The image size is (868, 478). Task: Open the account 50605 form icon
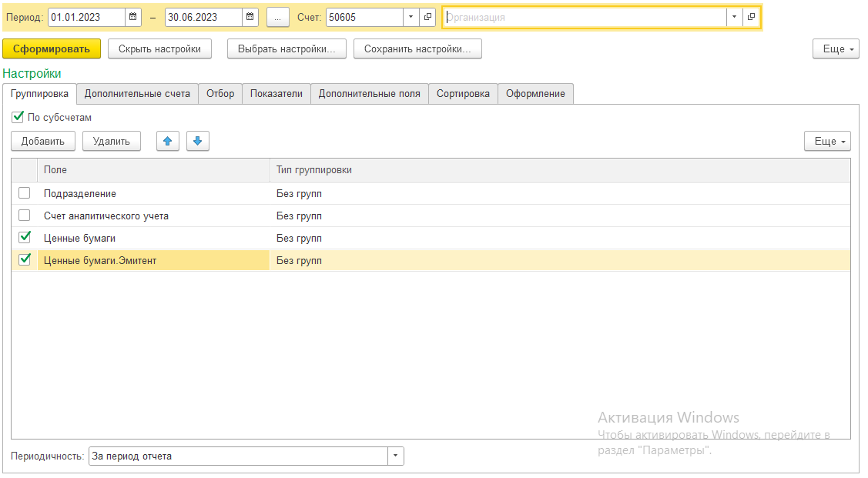(x=428, y=17)
